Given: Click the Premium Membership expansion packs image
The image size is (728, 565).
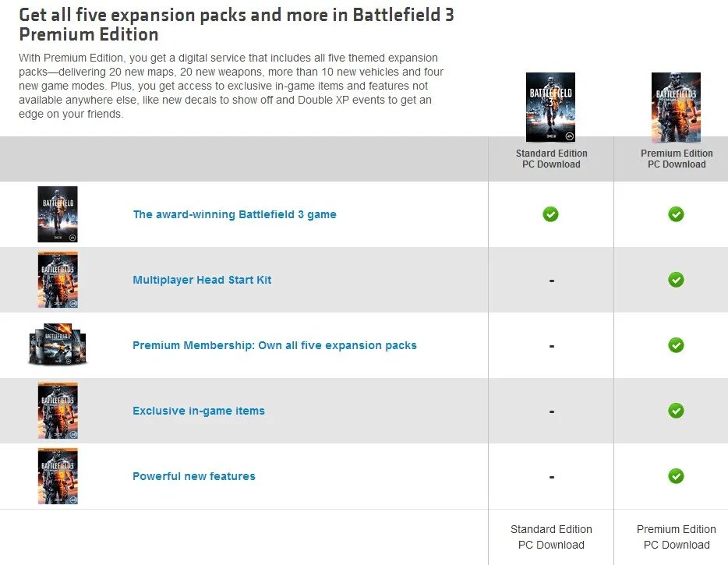Looking at the screenshot, I should click(58, 345).
